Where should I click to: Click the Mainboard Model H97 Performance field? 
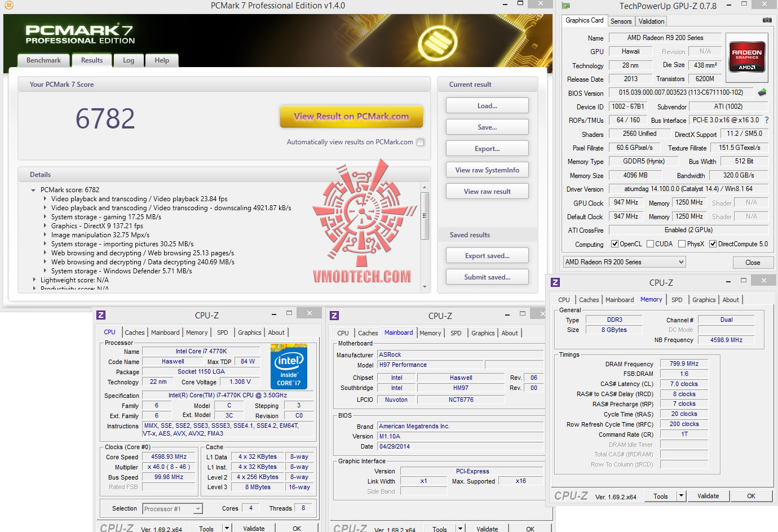[x=430, y=365]
